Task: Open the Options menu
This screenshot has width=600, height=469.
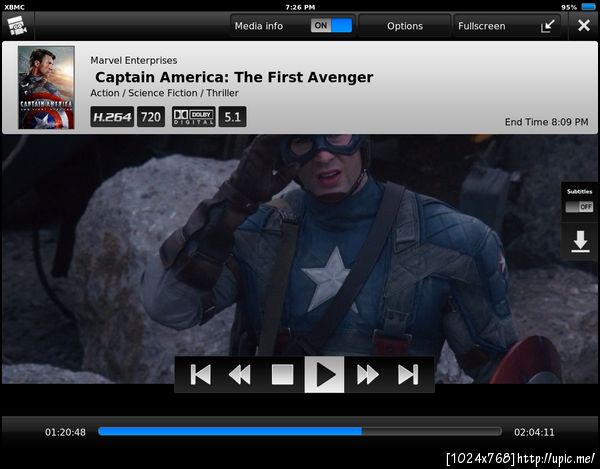Action: pyautogui.click(x=404, y=26)
